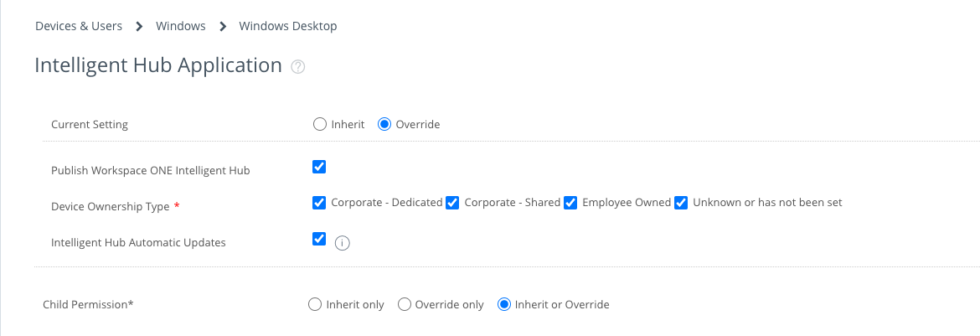This screenshot has height=336, width=980.
Task: Uncheck Publish Workspace ONE Intelligent Hub
Action: point(319,167)
